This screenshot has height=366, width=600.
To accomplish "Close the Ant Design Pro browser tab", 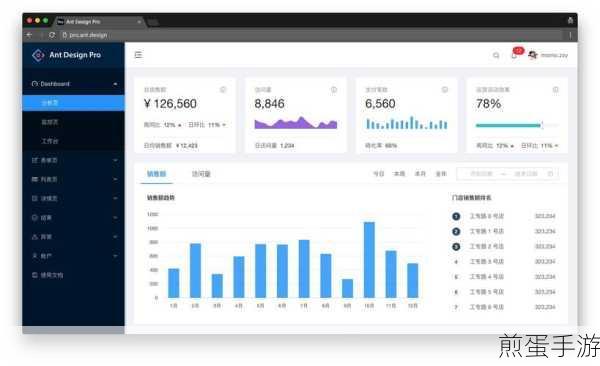I will point(139,22).
